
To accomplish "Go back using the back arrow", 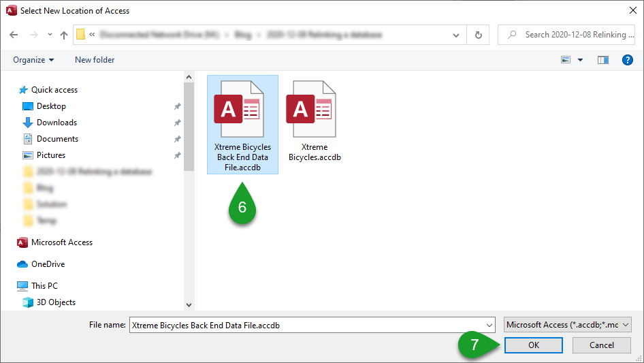I will click(x=14, y=35).
